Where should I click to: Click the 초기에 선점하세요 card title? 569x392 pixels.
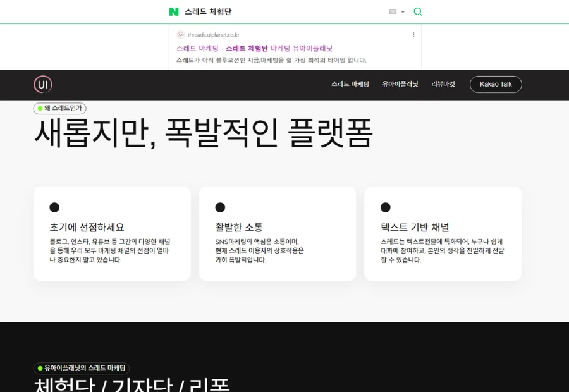(87, 227)
